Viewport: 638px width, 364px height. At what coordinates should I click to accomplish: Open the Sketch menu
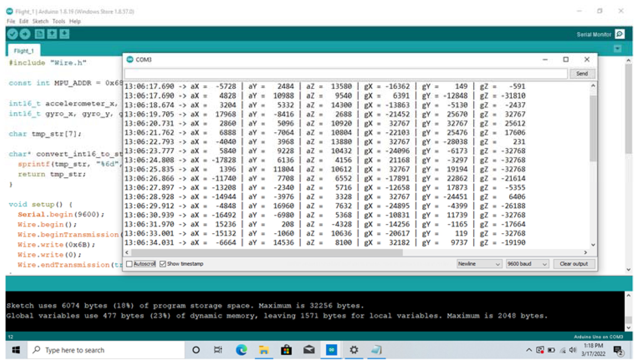pyautogui.click(x=40, y=21)
